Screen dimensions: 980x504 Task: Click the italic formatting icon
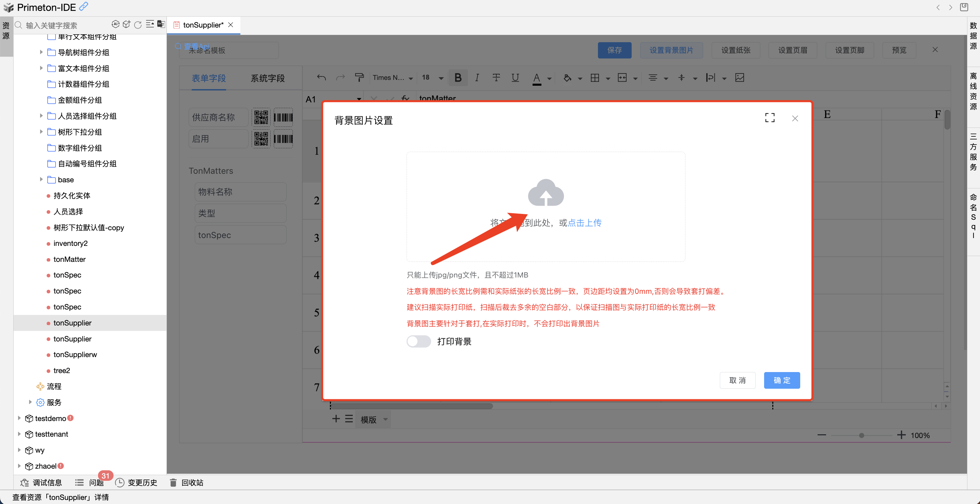477,78
